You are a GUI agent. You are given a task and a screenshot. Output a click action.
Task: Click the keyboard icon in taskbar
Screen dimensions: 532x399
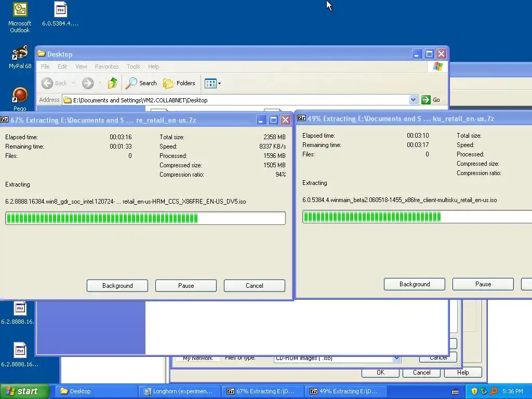coord(455,392)
